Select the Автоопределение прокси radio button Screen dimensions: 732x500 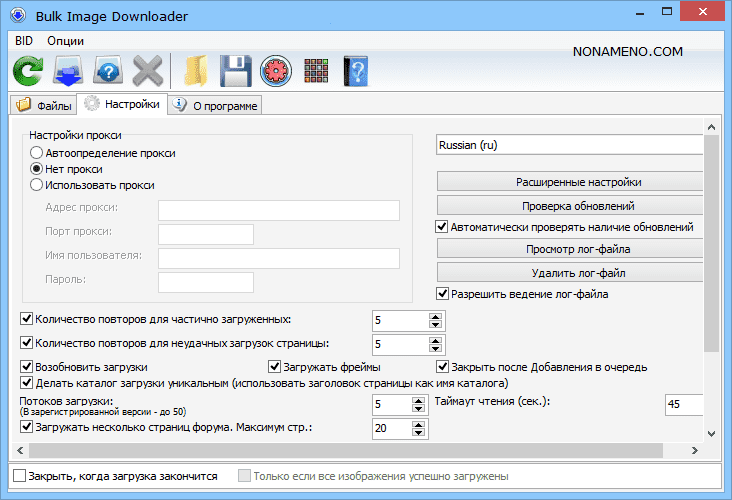click(37, 153)
